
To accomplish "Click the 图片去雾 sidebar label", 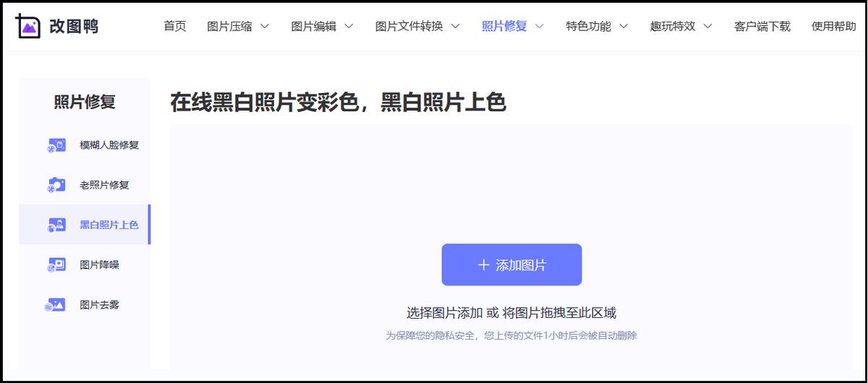I will coord(99,305).
